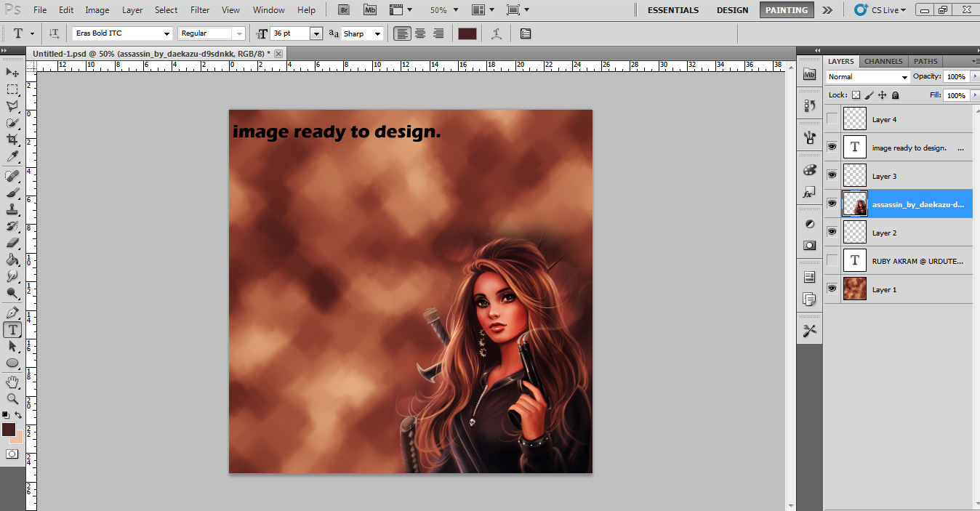Screen dimensions: 980x511
Task: Select the Eyedropper tool
Action: click(x=12, y=156)
